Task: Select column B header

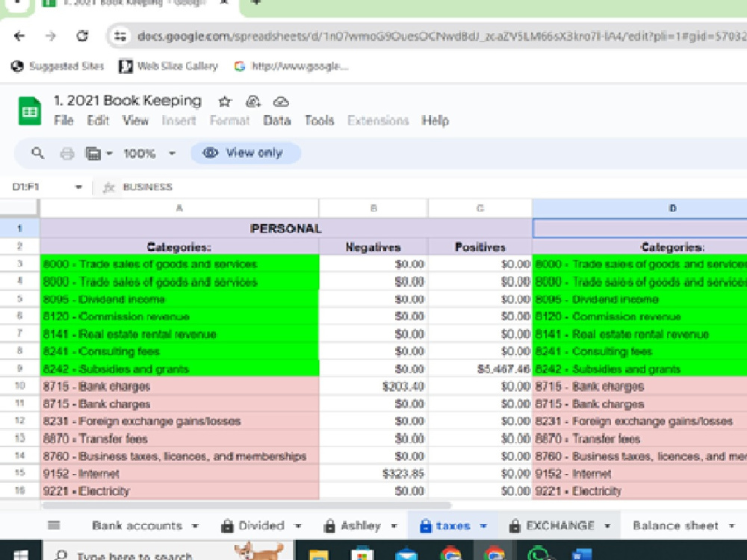Action: pyautogui.click(x=373, y=208)
